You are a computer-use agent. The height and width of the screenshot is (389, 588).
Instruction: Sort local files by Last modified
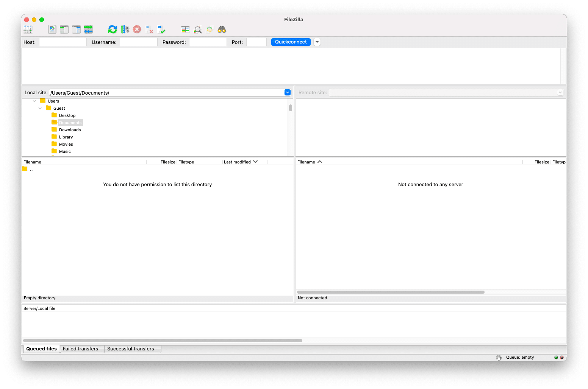(245, 162)
